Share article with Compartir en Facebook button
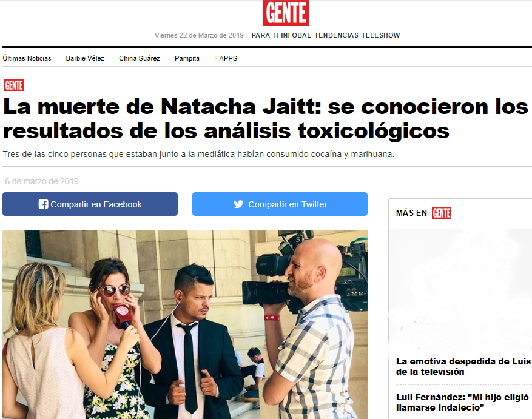Screen dimensions: 532x419 coord(90,204)
